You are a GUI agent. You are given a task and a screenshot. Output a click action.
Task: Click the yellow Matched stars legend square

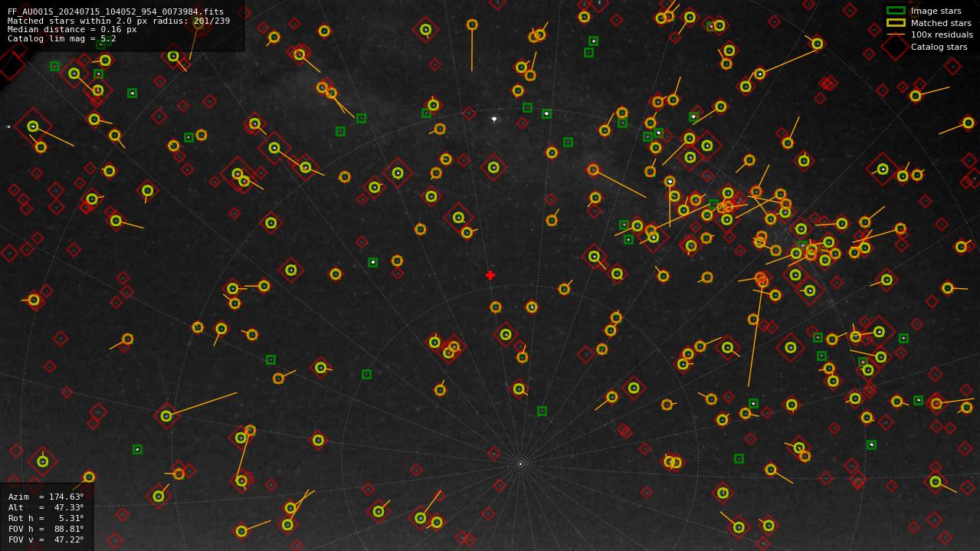pos(896,23)
